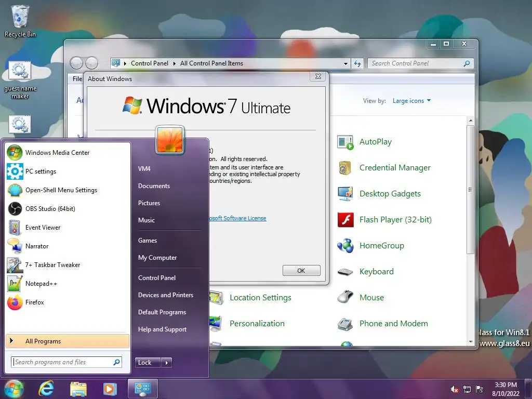Screen dimensions: 532x399
Task: Expand All Programs list
Action: 68,341
